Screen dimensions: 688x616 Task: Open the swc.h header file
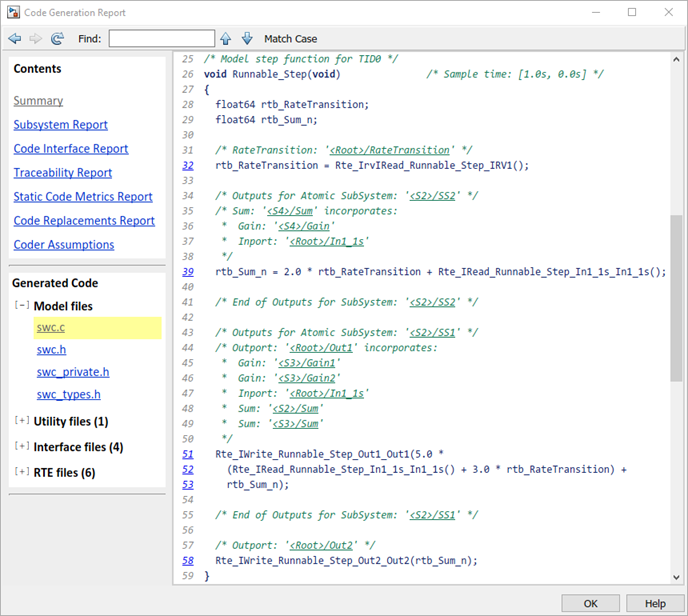[50, 350]
